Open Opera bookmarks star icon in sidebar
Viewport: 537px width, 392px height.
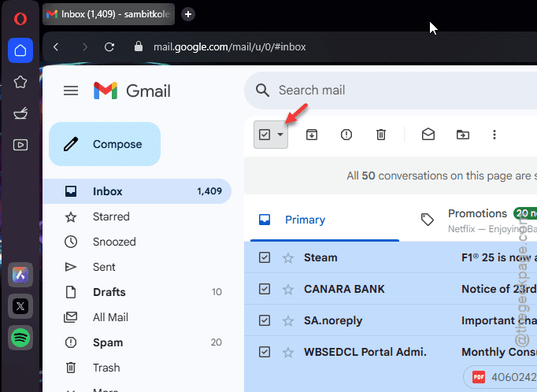(x=20, y=82)
